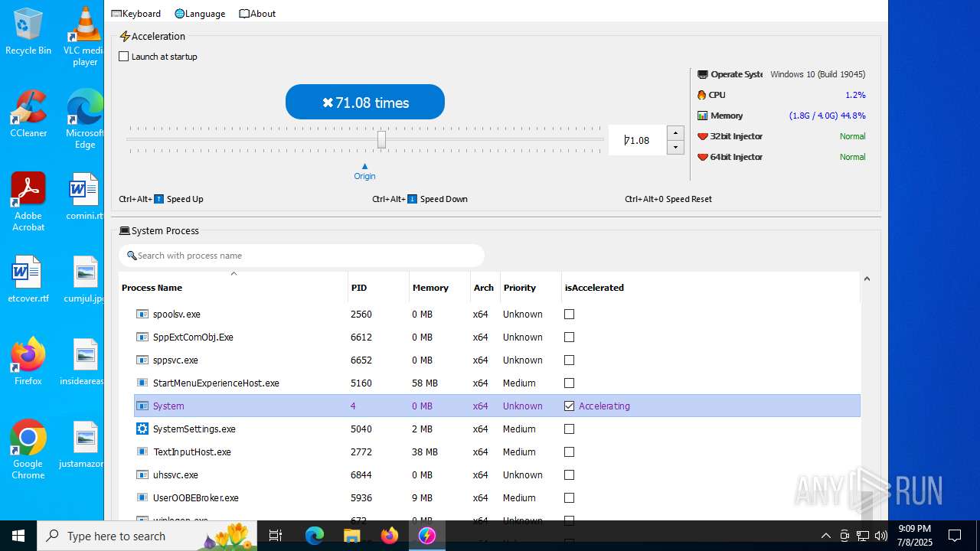Click the System Process header icon
Viewport: 980px width, 551px height.
pos(125,230)
